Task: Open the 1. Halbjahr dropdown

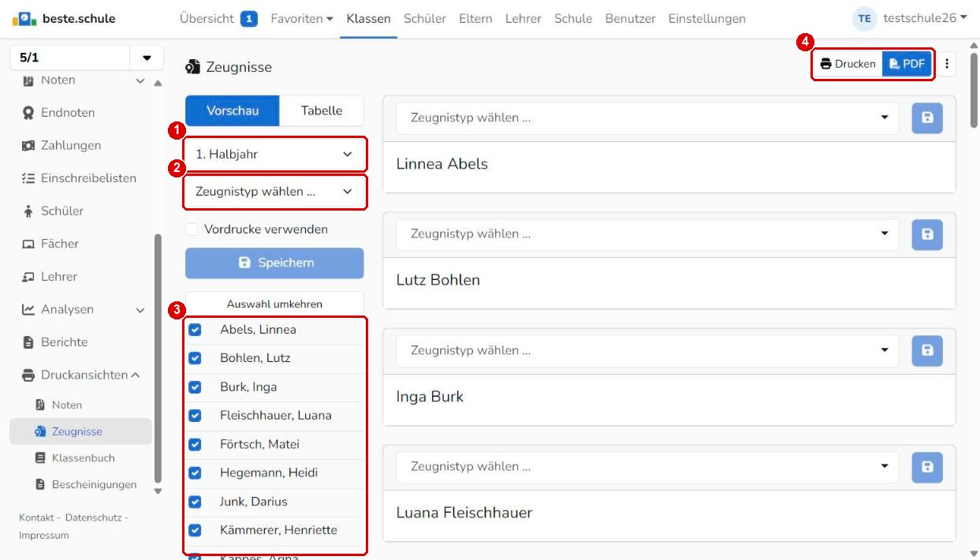Action: (x=274, y=155)
